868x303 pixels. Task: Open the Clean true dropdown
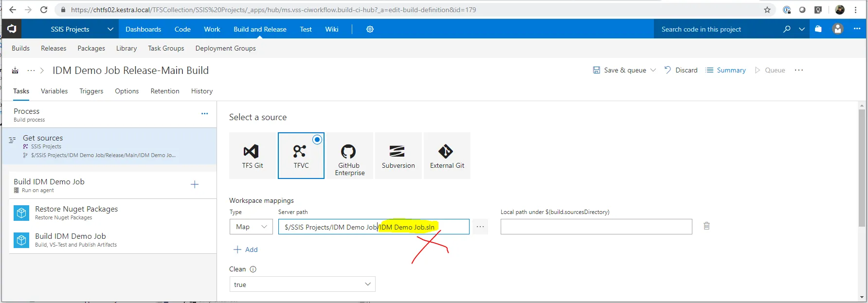pos(302,284)
